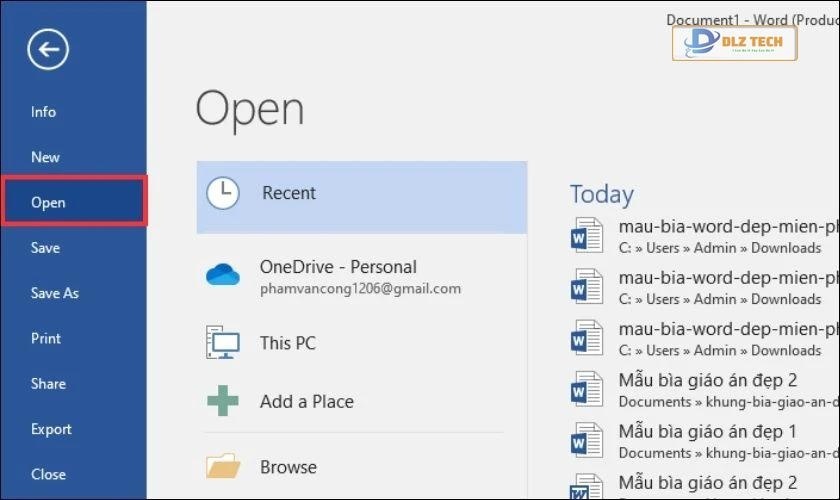Screen dimensions: 840x500
Task: Click Word icon of Mẫu bìa giáo án đẹp 1
Action: click(x=587, y=440)
